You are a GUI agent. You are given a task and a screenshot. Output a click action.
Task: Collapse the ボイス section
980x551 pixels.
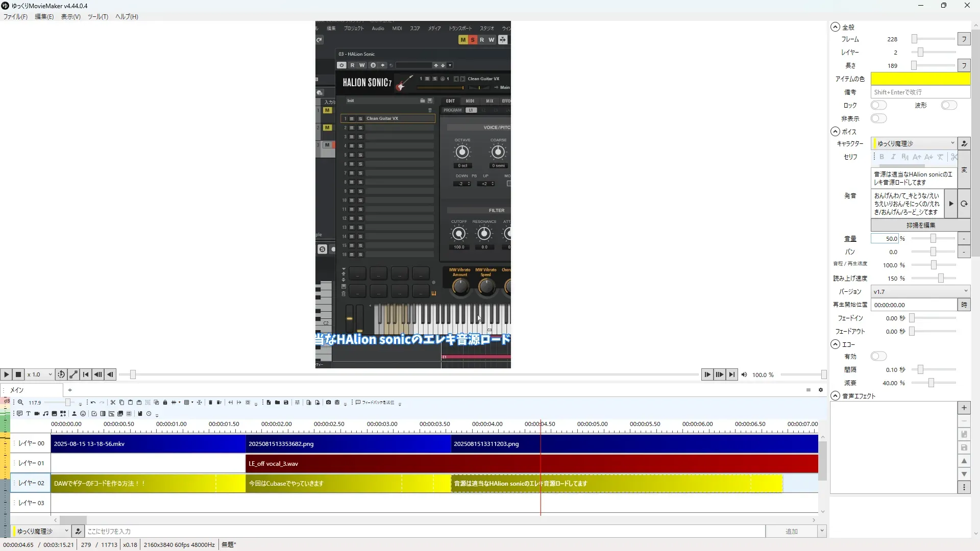tap(835, 132)
